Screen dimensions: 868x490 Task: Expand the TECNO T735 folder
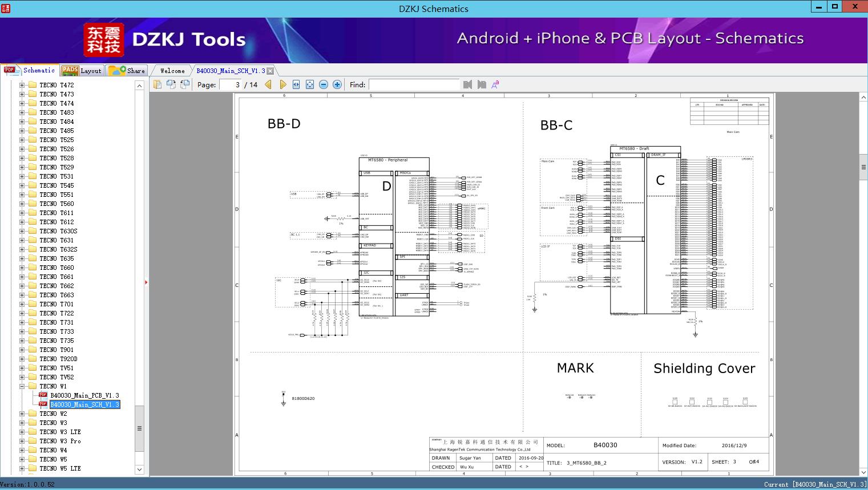[x=22, y=341]
